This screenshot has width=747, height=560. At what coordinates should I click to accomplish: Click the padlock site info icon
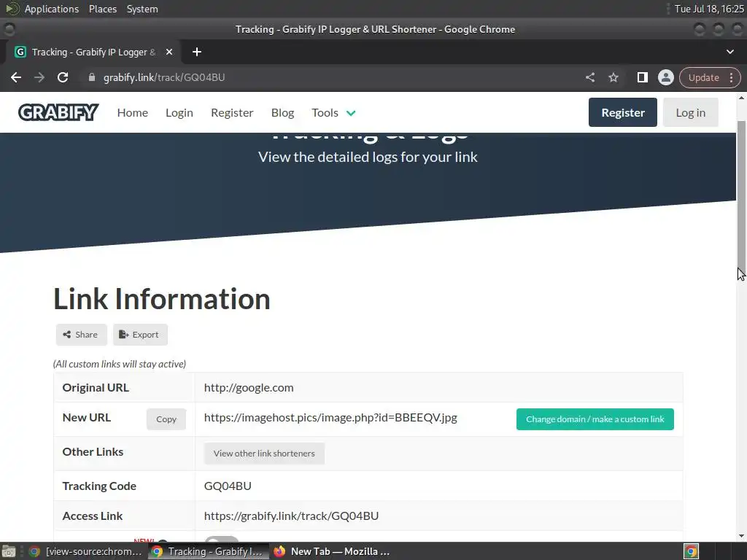[x=92, y=77]
